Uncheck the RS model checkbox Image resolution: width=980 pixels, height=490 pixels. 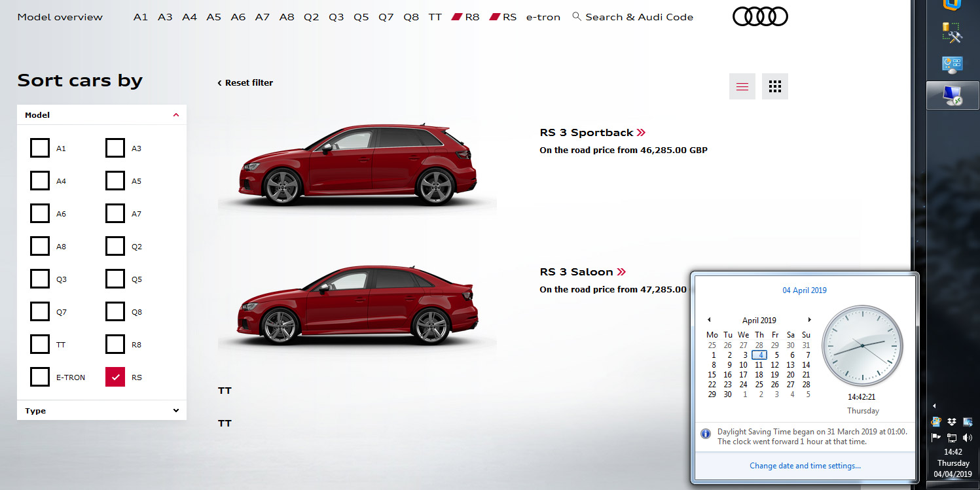coord(115,377)
